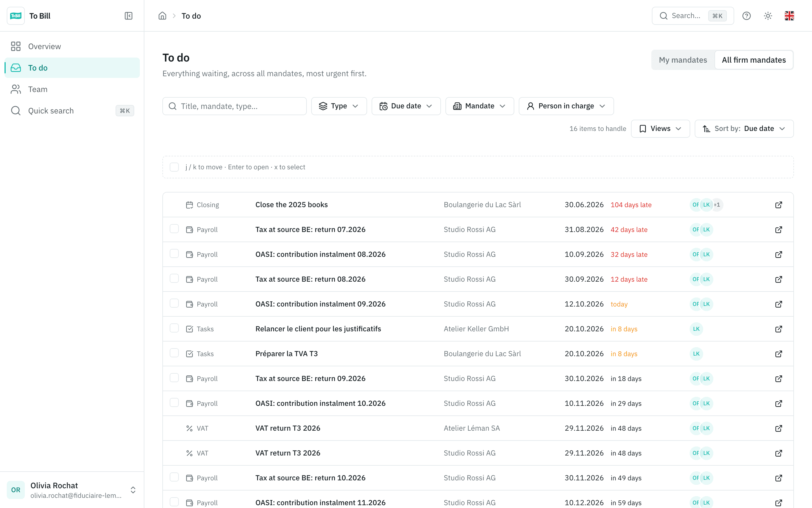The width and height of the screenshot is (812, 508).
Task: Collapse the sidebar panel icon
Action: click(129, 16)
